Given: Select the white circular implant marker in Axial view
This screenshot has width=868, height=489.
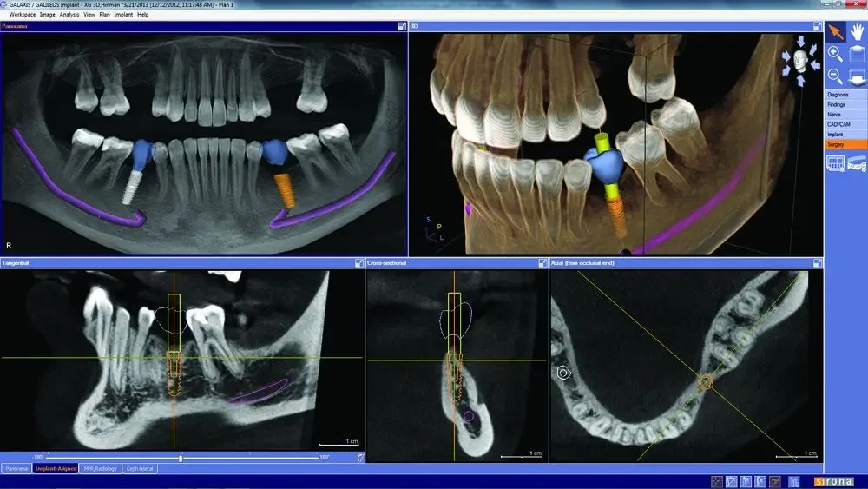Looking at the screenshot, I should point(563,373).
